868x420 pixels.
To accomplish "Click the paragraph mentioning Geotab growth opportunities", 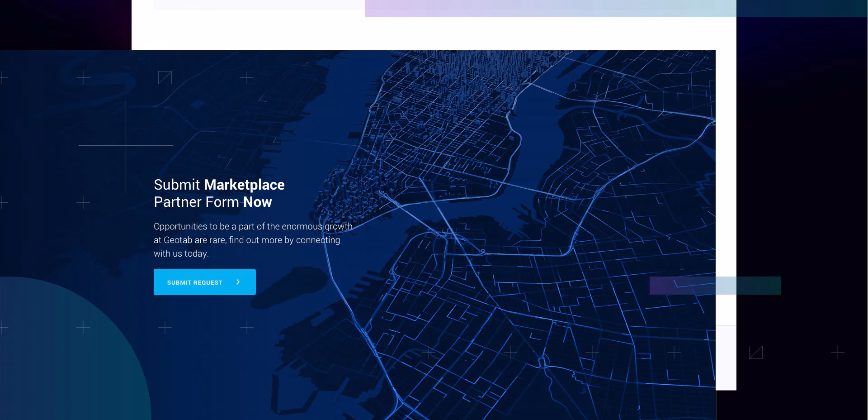I will tap(253, 240).
